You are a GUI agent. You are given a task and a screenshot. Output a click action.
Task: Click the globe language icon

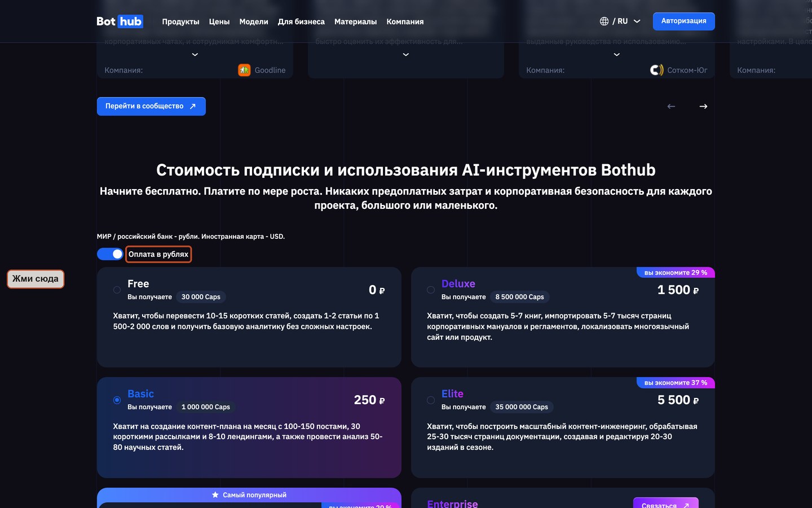(x=604, y=21)
